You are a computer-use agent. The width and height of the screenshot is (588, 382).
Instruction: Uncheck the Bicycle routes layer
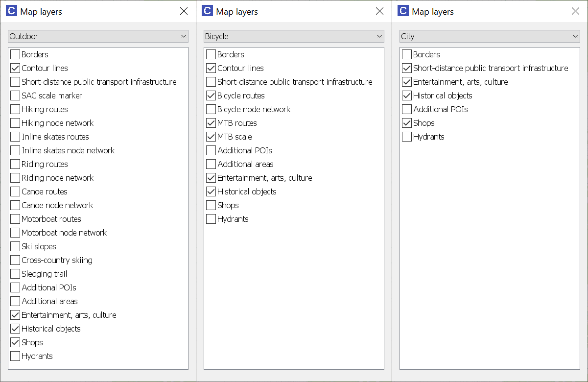tap(211, 95)
